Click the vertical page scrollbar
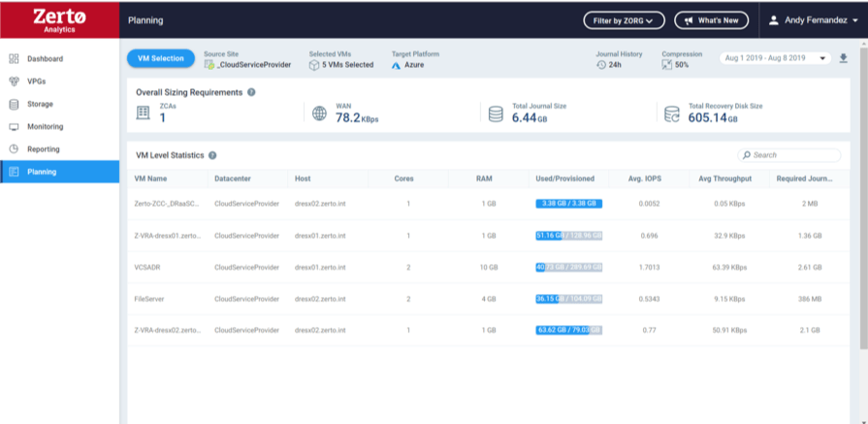The width and height of the screenshot is (868, 424). click(x=863, y=198)
